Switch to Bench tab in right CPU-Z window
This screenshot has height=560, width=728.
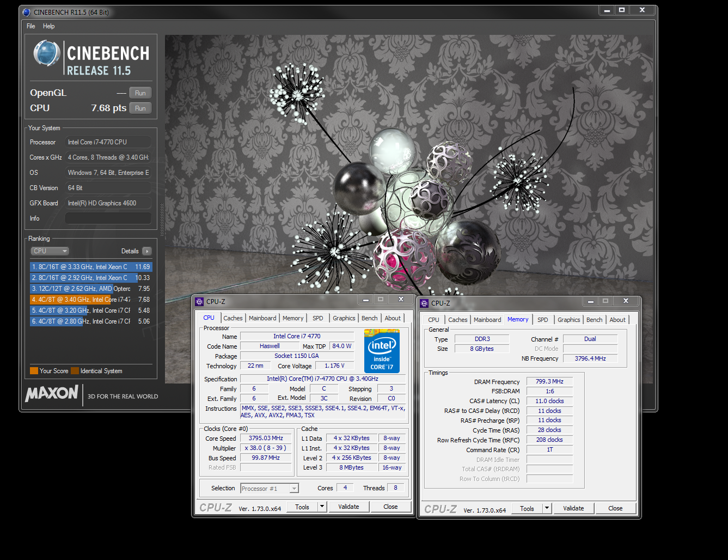tap(595, 320)
